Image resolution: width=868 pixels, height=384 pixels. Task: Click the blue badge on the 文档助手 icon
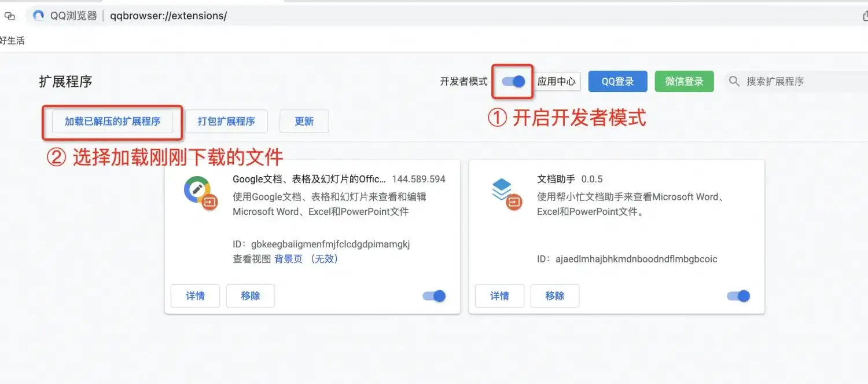point(513,202)
